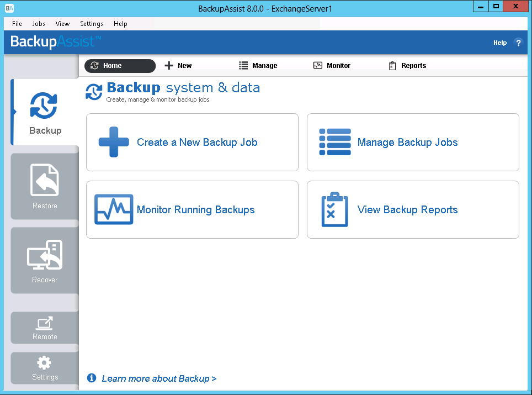Image resolution: width=532 pixels, height=395 pixels.
Task: Close the BackupAssist window
Action: pyautogui.click(x=515, y=7)
